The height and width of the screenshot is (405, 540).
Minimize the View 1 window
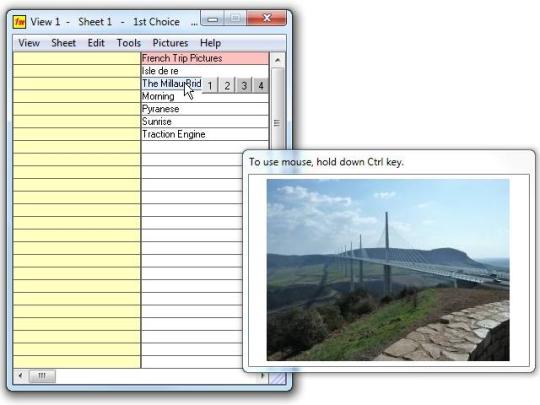tap(213, 19)
